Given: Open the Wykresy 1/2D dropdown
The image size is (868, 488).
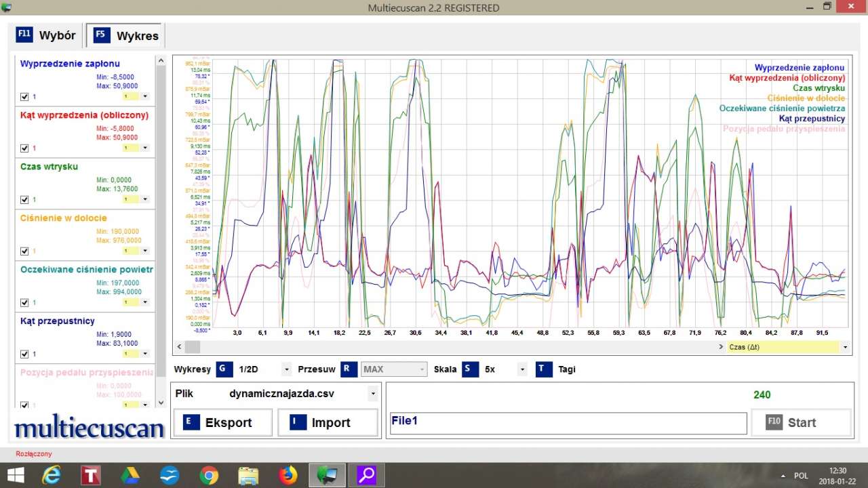Looking at the screenshot, I should 286,370.
